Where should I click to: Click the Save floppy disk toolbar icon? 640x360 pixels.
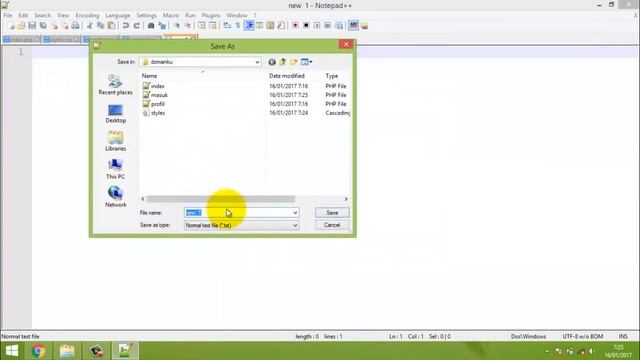[32, 26]
